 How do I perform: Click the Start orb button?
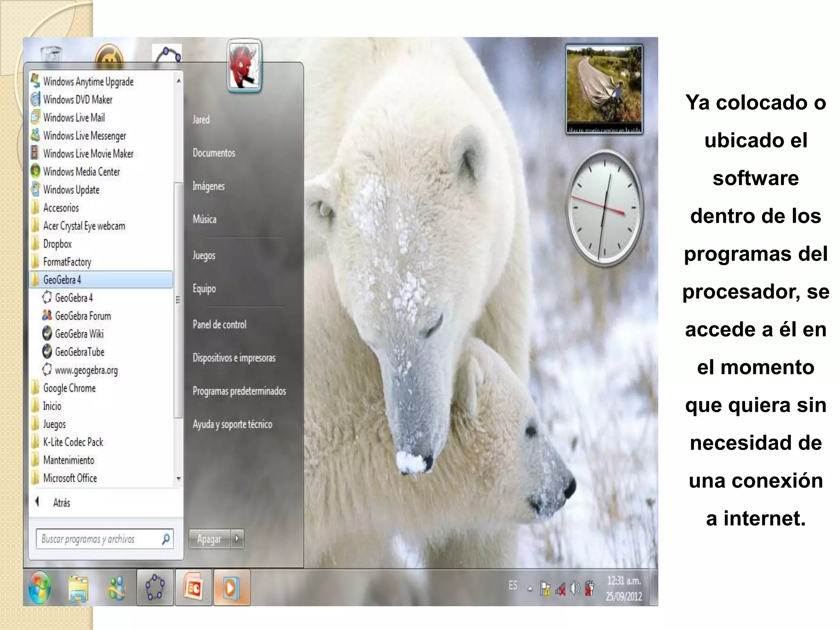[x=40, y=587]
